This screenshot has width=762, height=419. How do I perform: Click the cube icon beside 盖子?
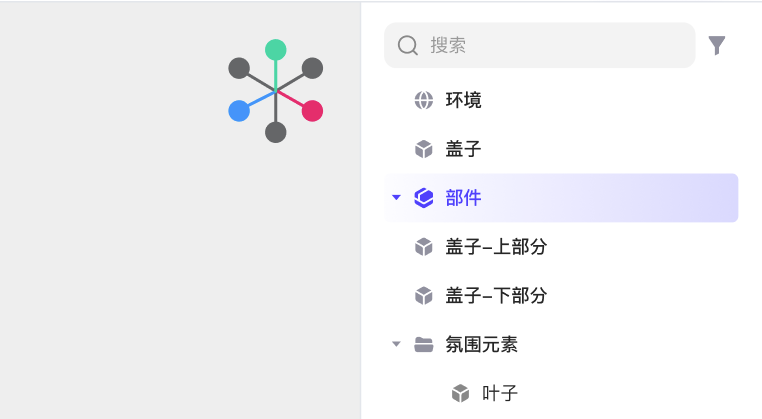(x=424, y=149)
